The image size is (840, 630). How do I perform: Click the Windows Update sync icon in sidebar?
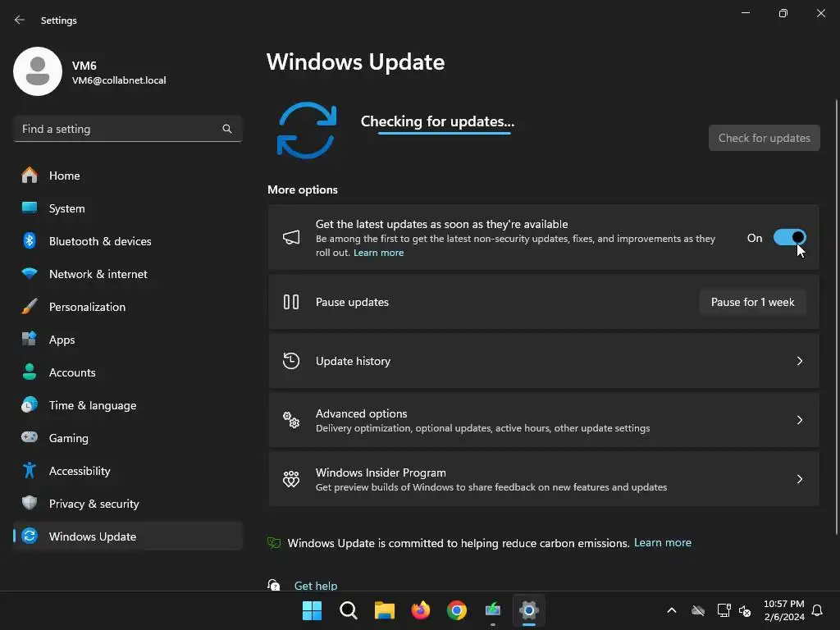(30, 536)
